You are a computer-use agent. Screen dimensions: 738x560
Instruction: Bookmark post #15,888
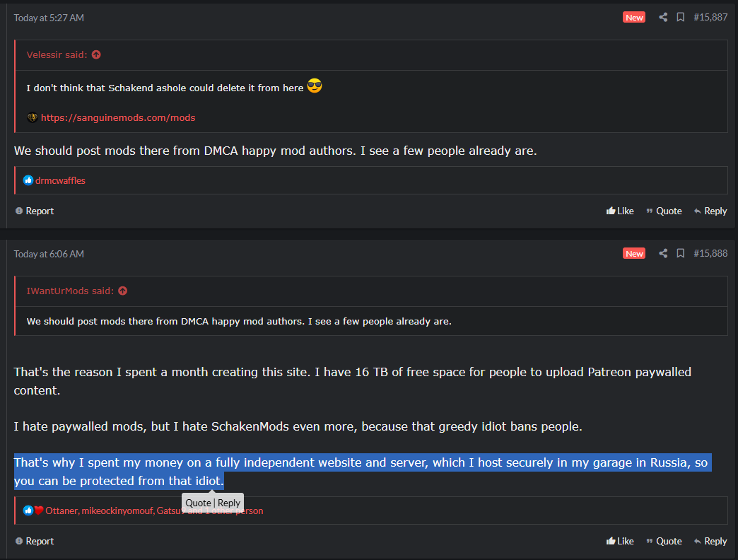click(680, 253)
